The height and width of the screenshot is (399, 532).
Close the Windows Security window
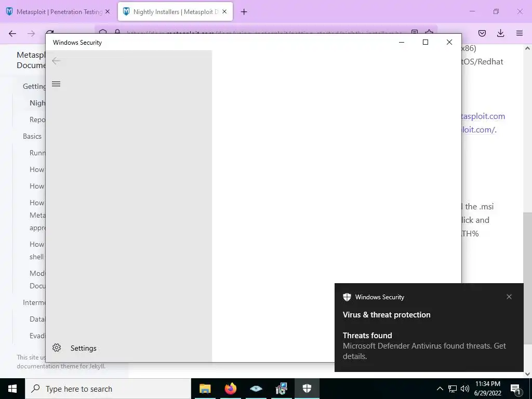pyautogui.click(x=449, y=42)
